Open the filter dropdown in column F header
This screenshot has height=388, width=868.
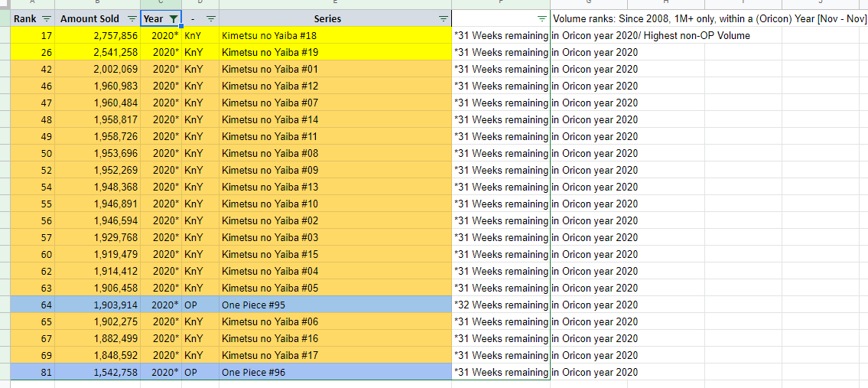click(x=542, y=19)
